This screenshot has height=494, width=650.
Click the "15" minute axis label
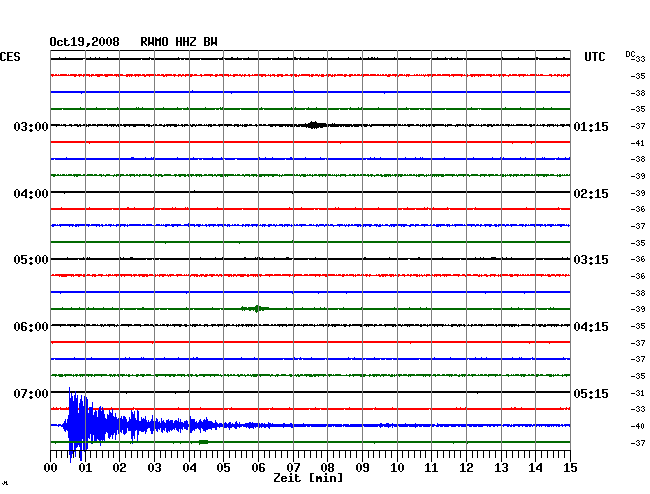pyautogui.click(x=570, y=468)
